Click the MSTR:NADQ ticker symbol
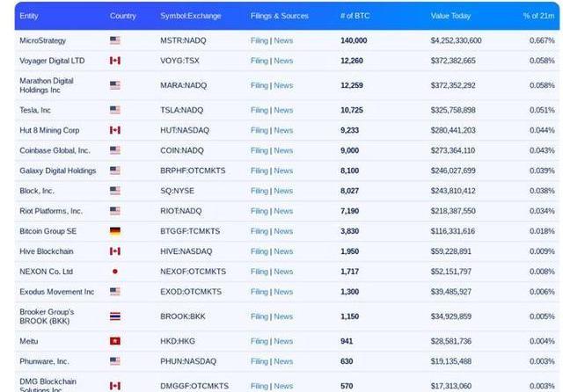Image resolution: width=563 pixels, height=392 pixels. 181,40
